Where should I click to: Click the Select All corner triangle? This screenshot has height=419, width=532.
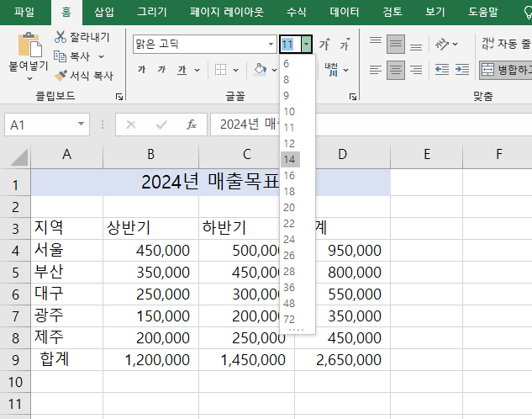point(19,156)
